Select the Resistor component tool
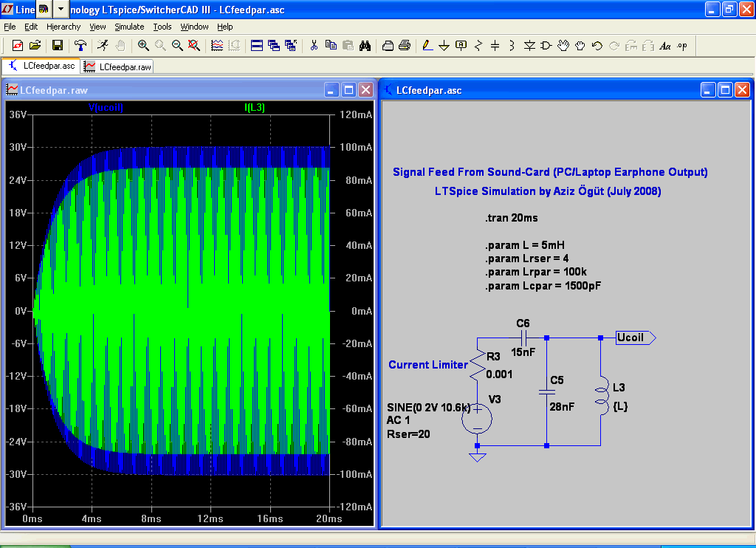 click(x=478, y=46)
